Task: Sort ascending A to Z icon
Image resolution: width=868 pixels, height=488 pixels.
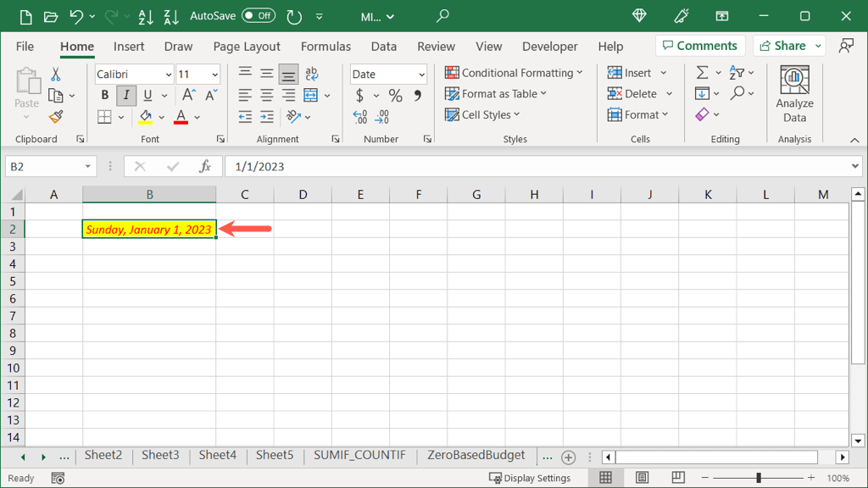Action: [x=146, y=17]
